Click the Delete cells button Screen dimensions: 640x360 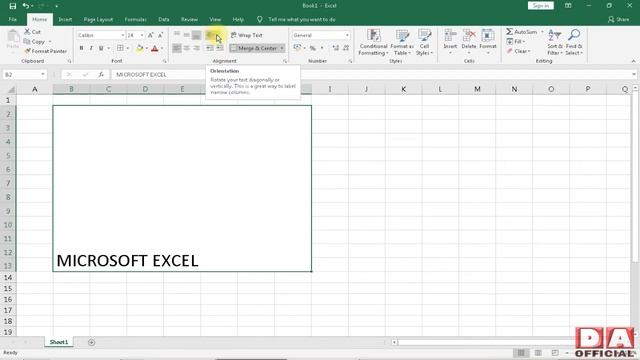(469, 42)
